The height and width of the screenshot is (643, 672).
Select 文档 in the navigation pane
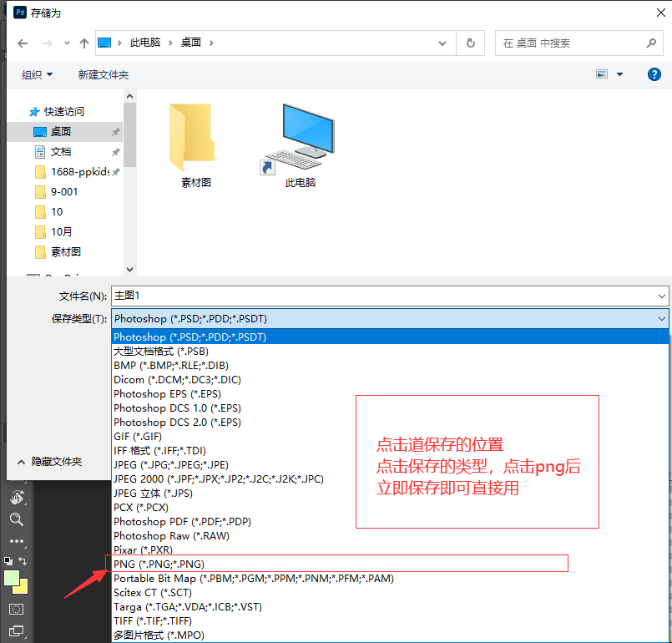click(61, 152)
